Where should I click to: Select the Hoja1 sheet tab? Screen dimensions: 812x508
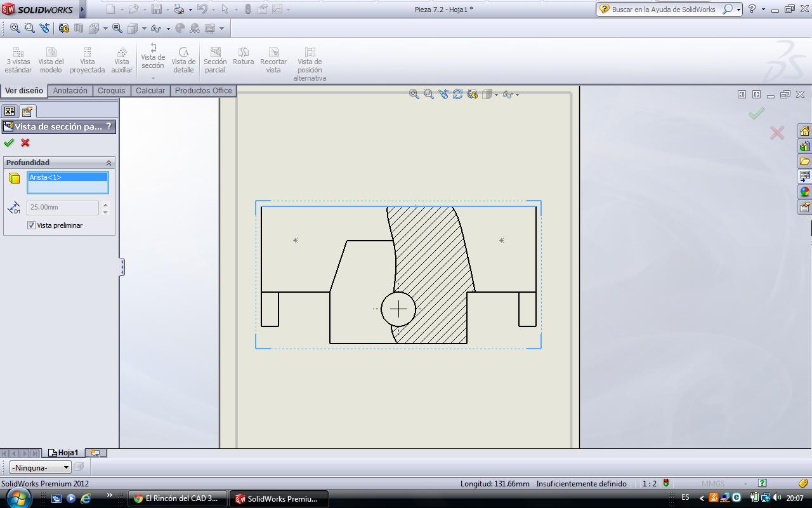63,453
